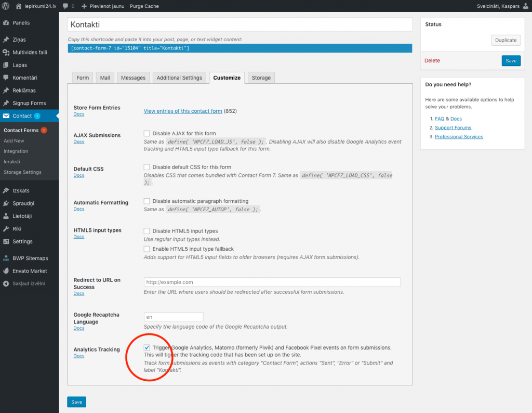This screenshot has height=413, width=532.
Task: Switch to the Mail tab
Action: (x=105, y=78)
